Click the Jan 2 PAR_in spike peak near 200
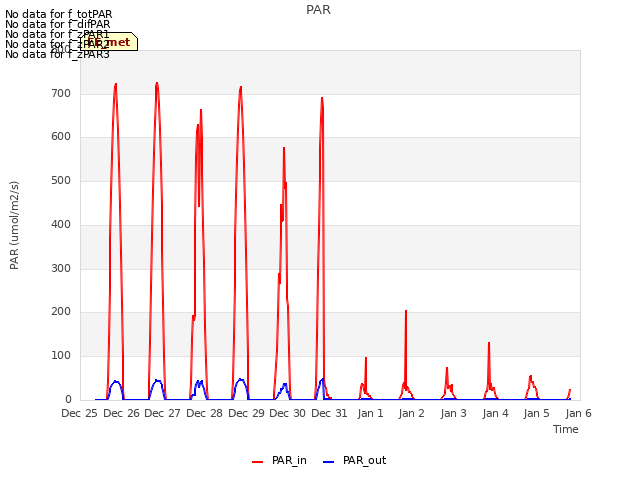Screen dimensions: 640x480 (x=406, y=312)
